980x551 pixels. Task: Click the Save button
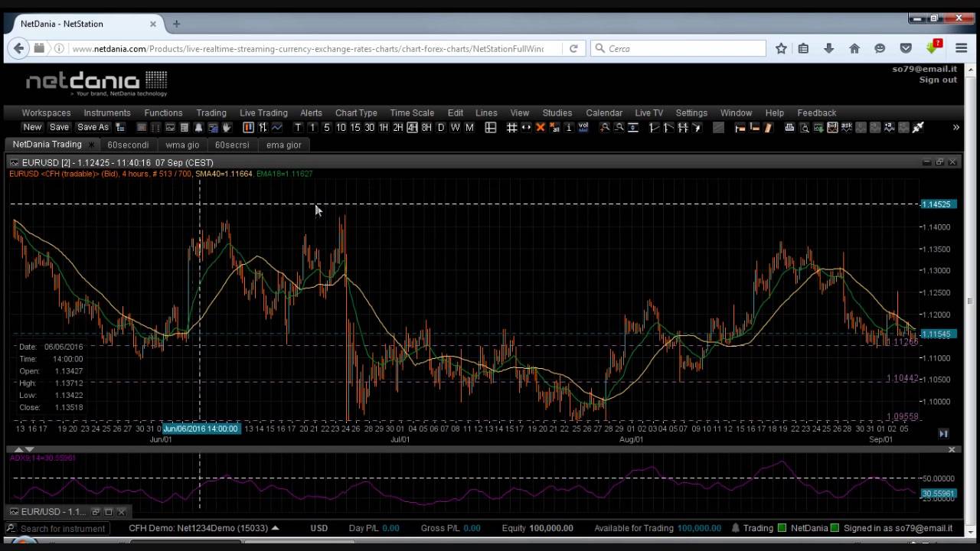(x=59, y=127)
